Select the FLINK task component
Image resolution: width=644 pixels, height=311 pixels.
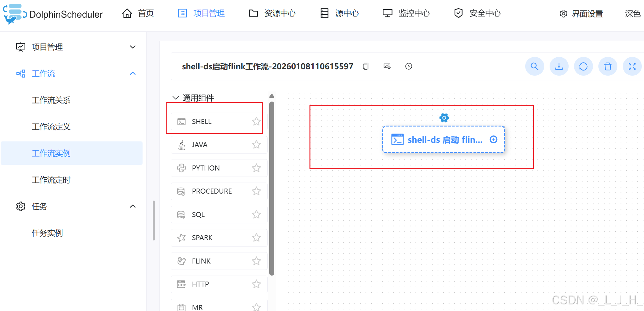coord(219,261)
